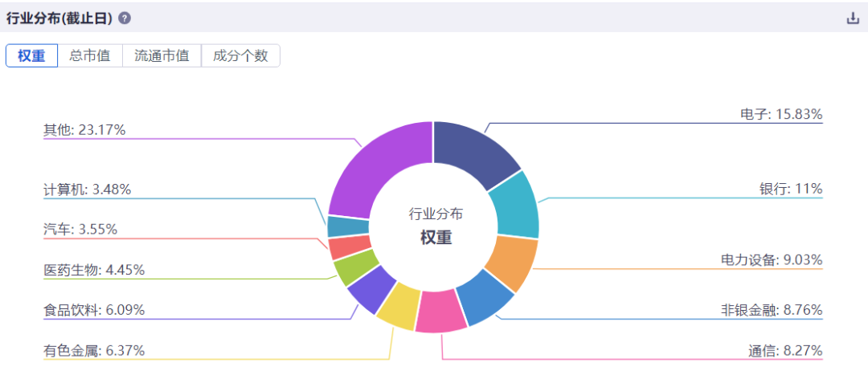The width and height of the screenshot is (868, 371).
Task: Click the 行业分布 text in the donut center
Action: pyautogui.click(x=436, y=214)
